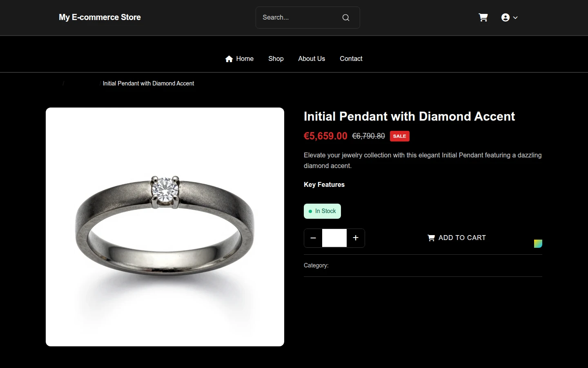Increase quantity with the plus button
Viewport: 588px width, 368px height.
[x=356, y=238]
